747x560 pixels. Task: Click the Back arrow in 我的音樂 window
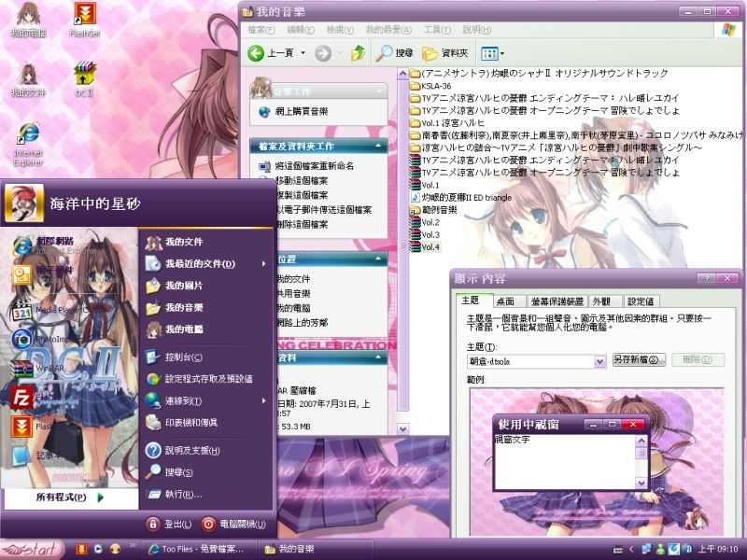(x=256, y=53)
